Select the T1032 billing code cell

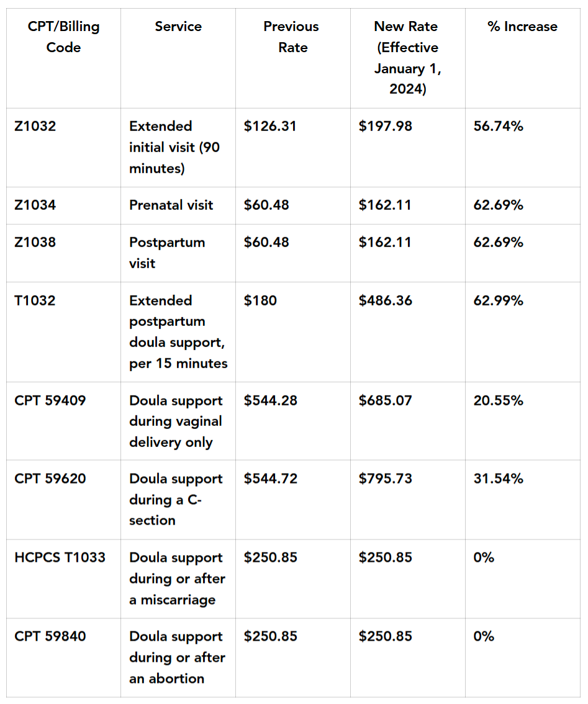pyautogui.click(x=35, y=300)
